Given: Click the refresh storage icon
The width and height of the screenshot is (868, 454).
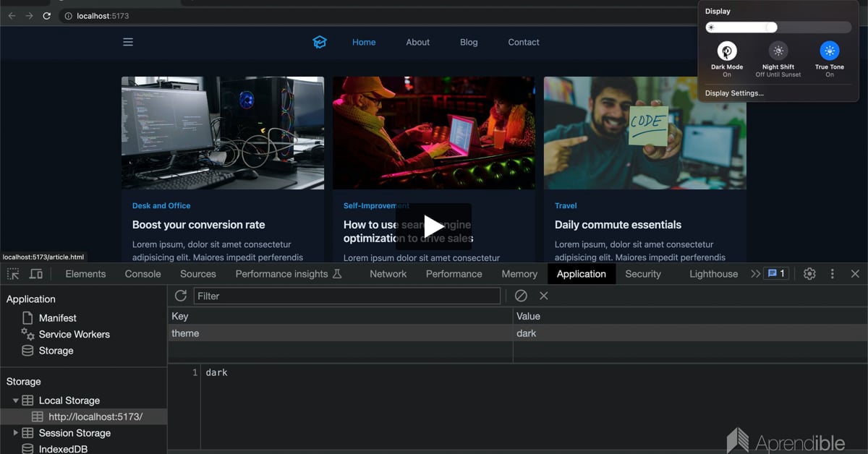Looking at the screenshot, I should coord(181,296).
